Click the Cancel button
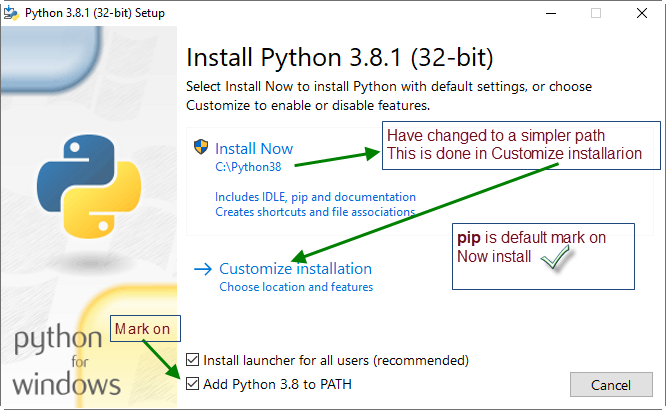This screenshot has width=666, height=410. click(611, 385)
